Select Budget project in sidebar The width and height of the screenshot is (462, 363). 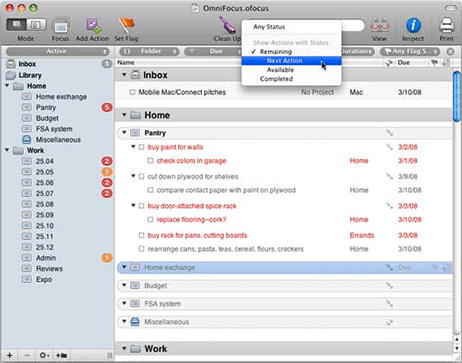pos(47,118)
